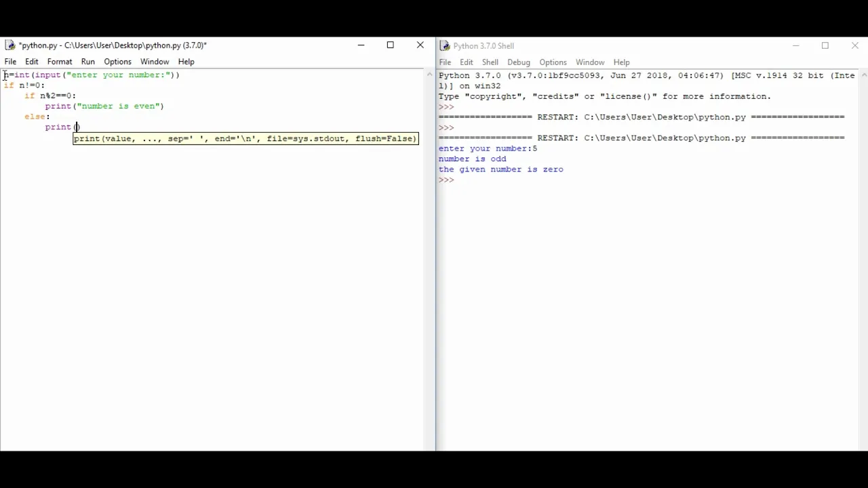
Task: Click the second RESTART line in shell
Action: coord(642,138)
